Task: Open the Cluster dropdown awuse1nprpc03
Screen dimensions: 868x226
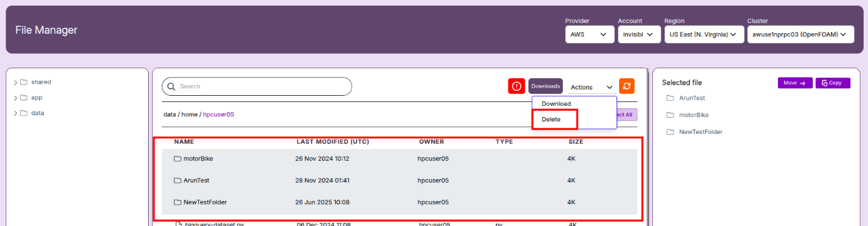Action: [800, 34]
